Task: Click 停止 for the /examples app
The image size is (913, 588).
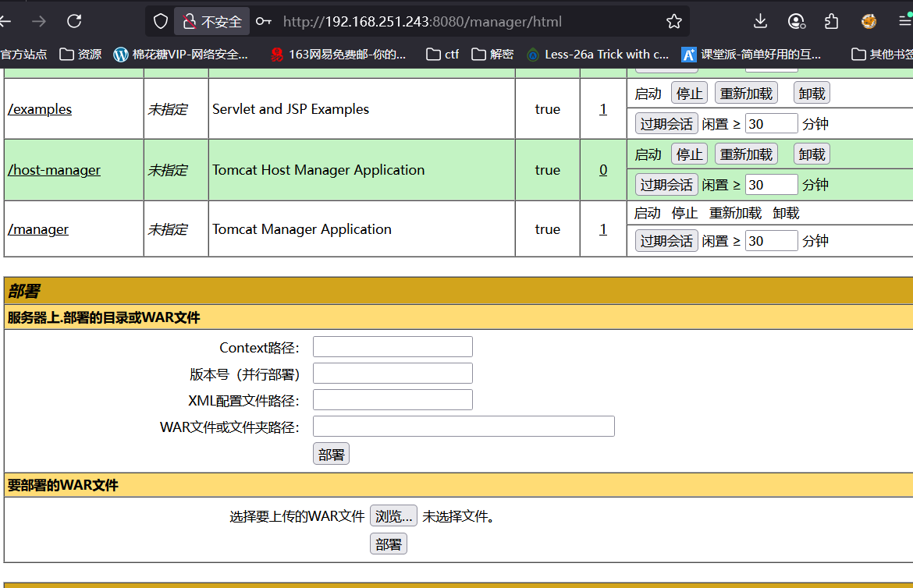Action: coord(689,93)
